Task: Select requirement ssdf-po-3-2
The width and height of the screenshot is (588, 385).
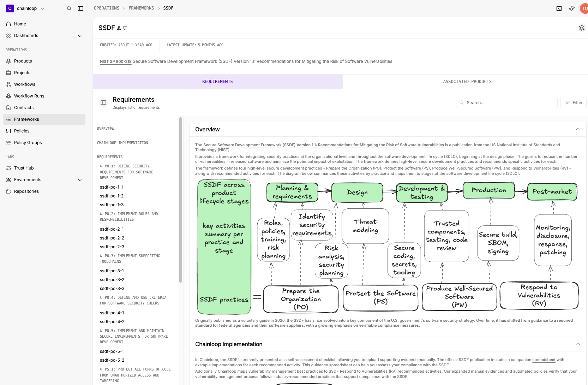Action: click(112, 280)
